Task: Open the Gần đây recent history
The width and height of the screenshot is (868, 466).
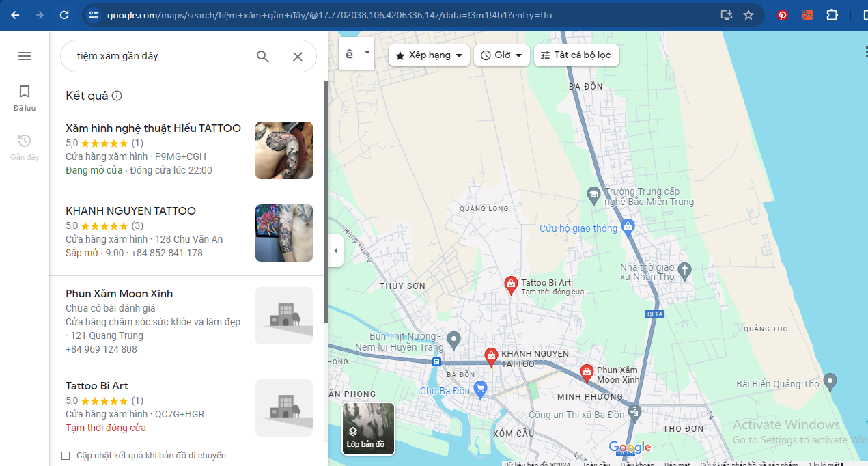Action: click(x=25, y=147)
